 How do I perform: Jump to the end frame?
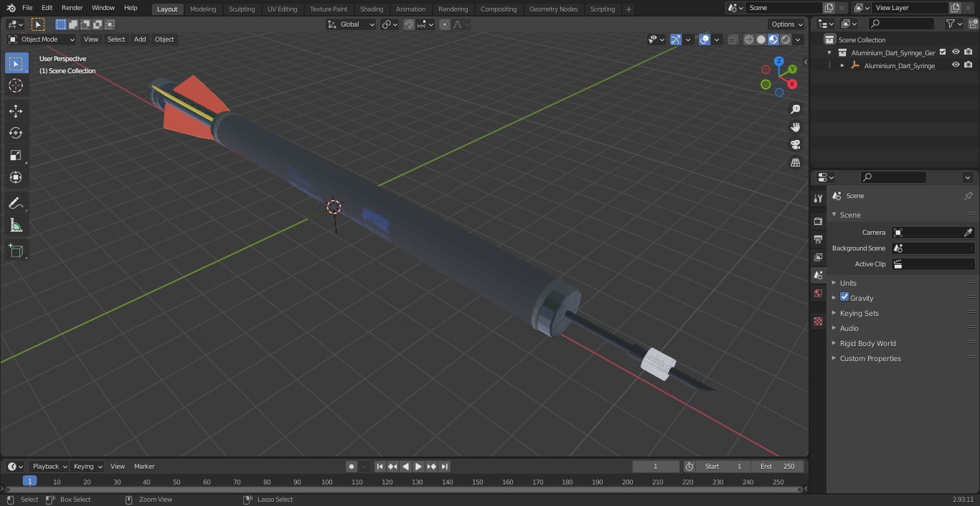point(444,467)
